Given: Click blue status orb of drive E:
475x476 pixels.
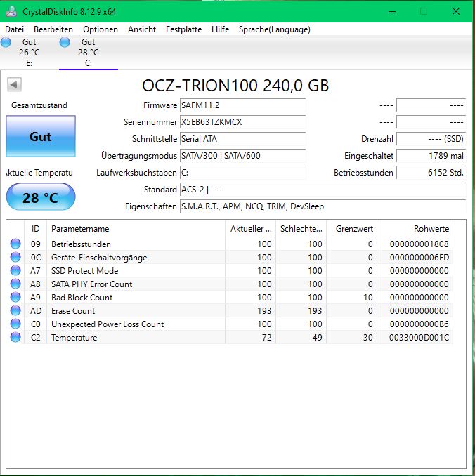Looking at the screenshot, I should [6, 42].
